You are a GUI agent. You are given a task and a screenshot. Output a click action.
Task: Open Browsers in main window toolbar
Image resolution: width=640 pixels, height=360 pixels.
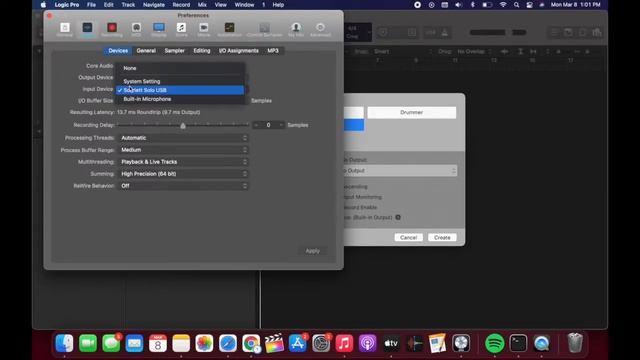597,33
